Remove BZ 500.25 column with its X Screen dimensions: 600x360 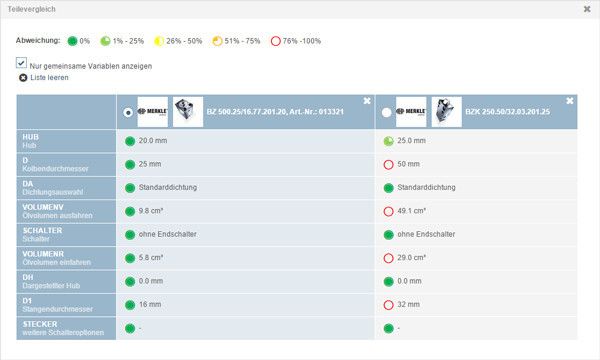pyautogui.click(x=367, y=101)
